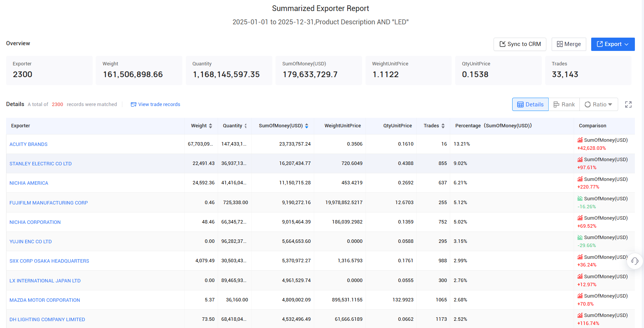Viewport: 644px width, 328px height.
Task: Sort by Weight column arrows
Action: click(210, 126)
